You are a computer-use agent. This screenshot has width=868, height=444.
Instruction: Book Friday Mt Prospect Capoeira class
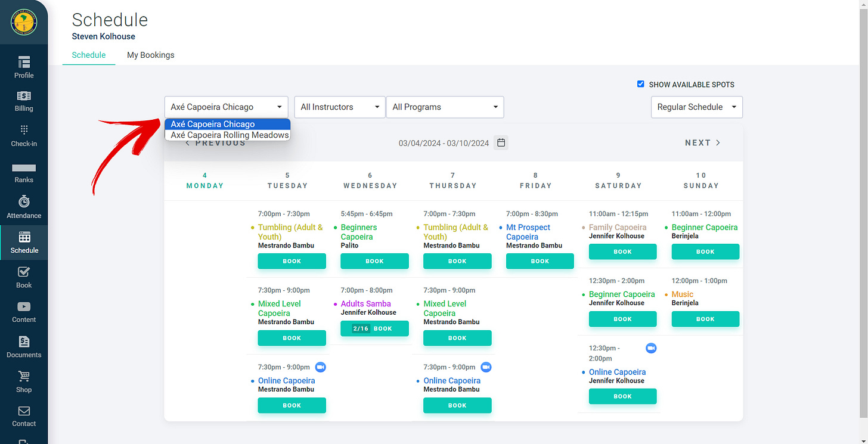click(540, 261)
